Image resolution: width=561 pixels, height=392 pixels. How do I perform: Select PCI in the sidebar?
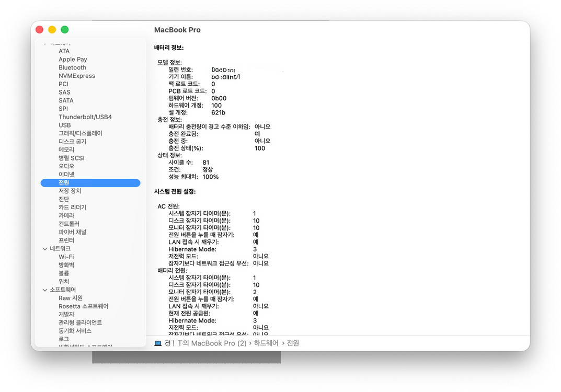tap(63, 84)
